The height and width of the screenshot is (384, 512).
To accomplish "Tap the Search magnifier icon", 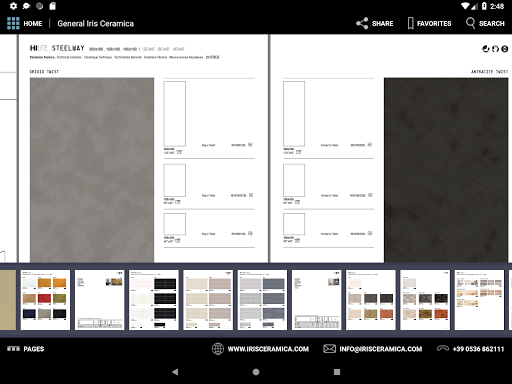I will point(470,23).
